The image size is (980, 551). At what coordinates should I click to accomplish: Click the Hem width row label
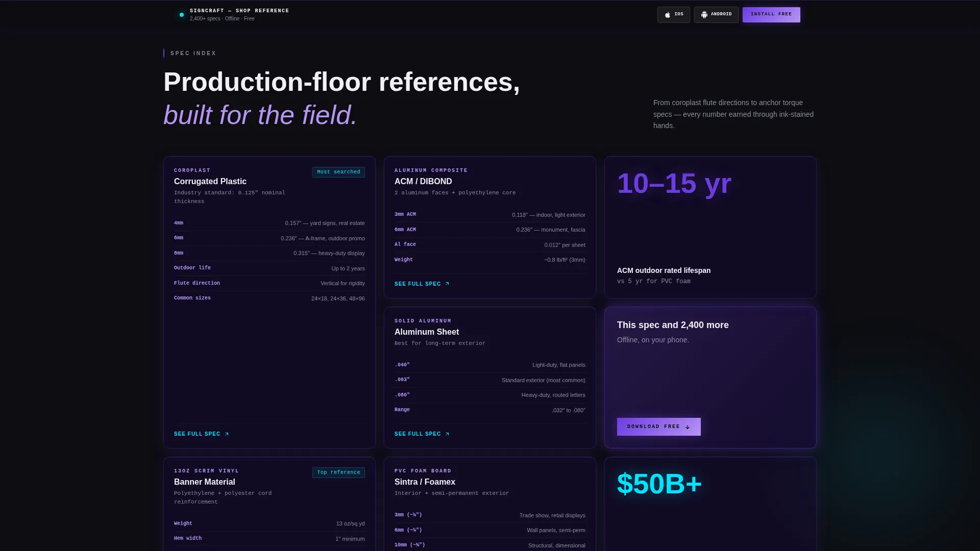click(188, 538)
